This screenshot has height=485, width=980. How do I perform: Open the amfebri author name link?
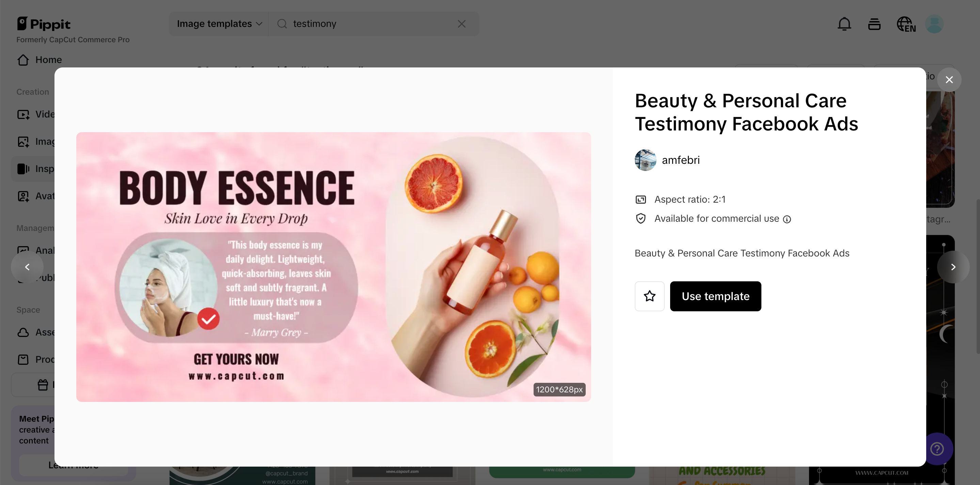[x=681, y=160]
